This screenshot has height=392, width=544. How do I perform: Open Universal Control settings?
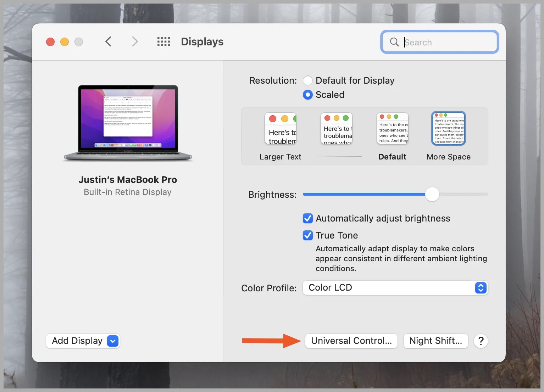point(351,341)
